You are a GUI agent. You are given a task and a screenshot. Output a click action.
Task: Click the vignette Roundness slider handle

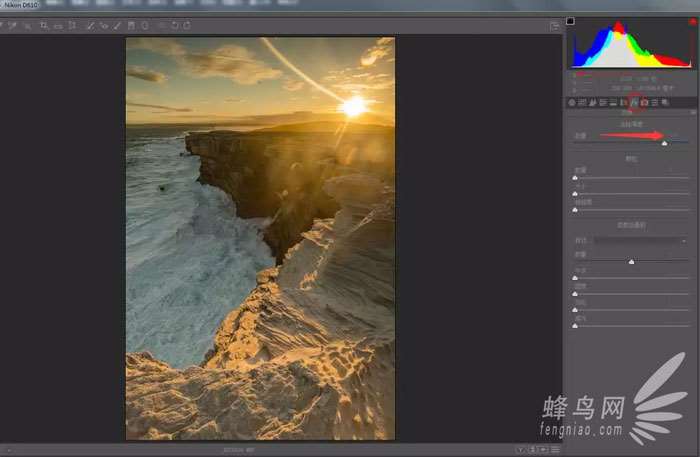tap(575, 294)
